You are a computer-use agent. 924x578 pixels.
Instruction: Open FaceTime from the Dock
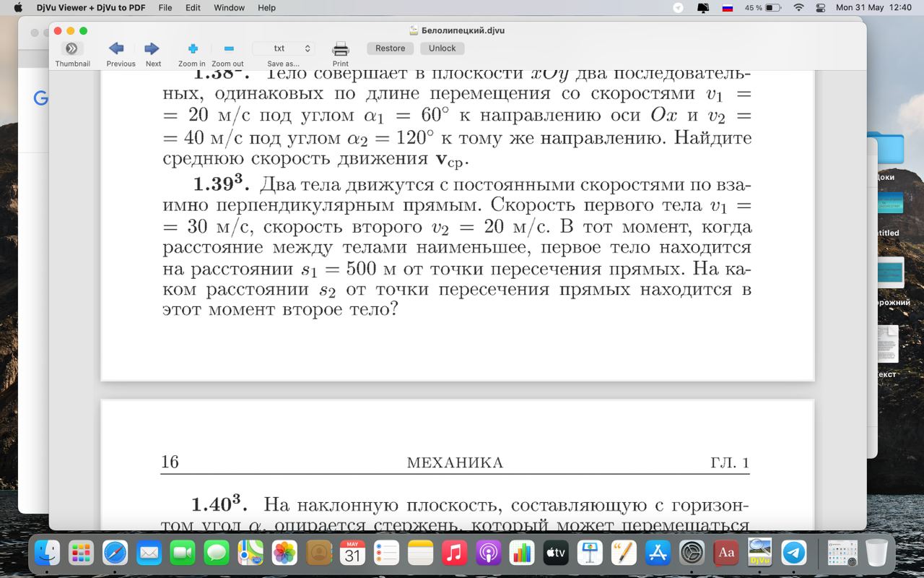point(183,553)
